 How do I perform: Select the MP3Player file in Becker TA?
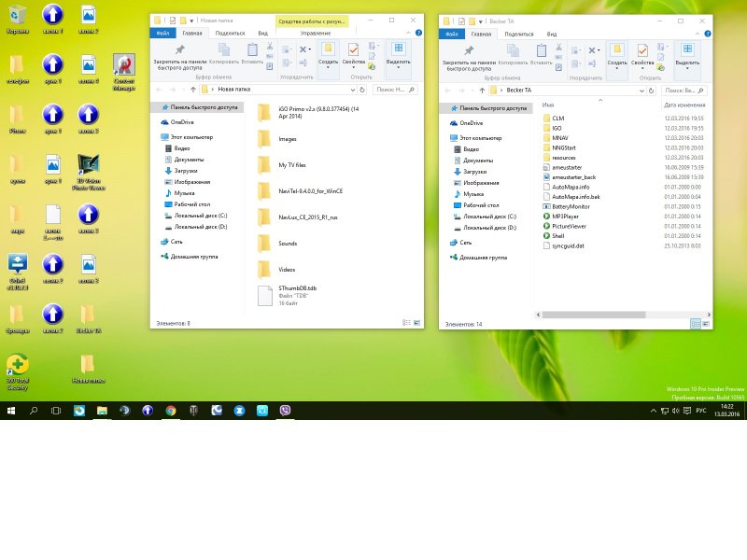click(566, 216)
